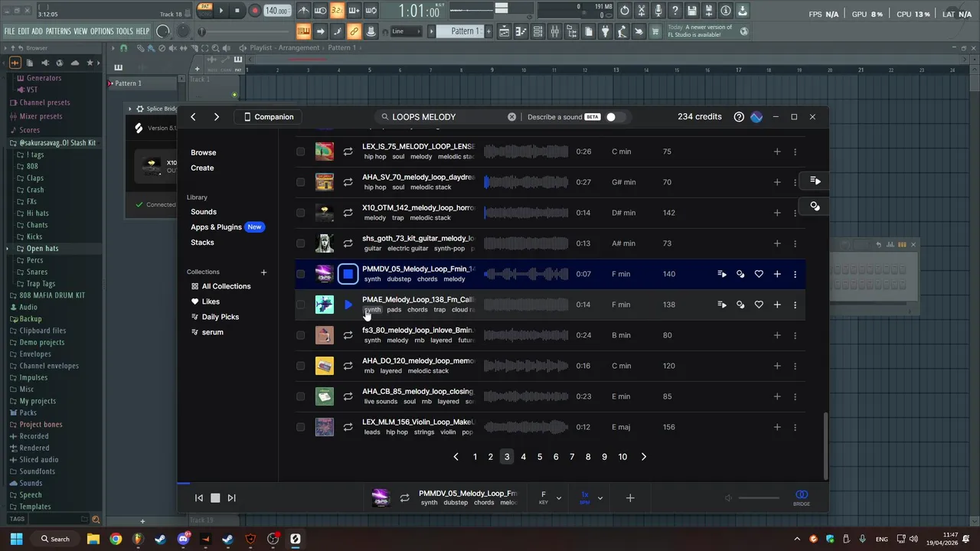Viewport: 980px width, 551px height.
Task: Click FL Studio transport play button
Action: [221, 11]
